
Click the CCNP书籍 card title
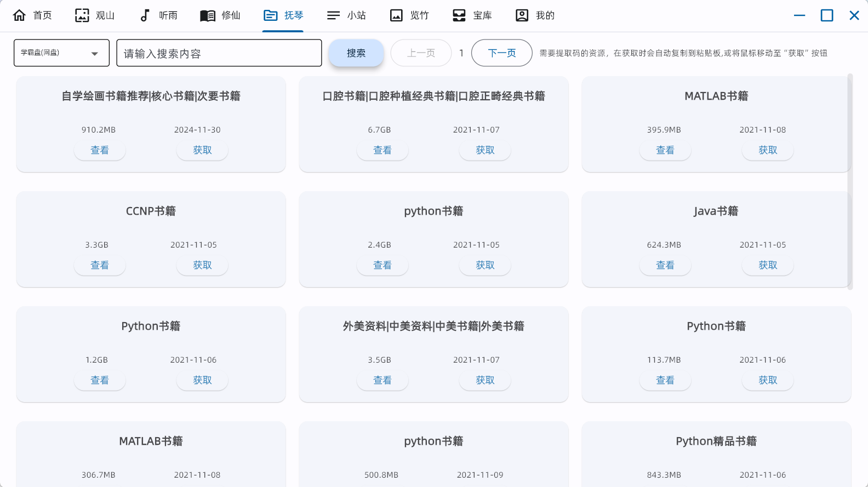[151, 211]
